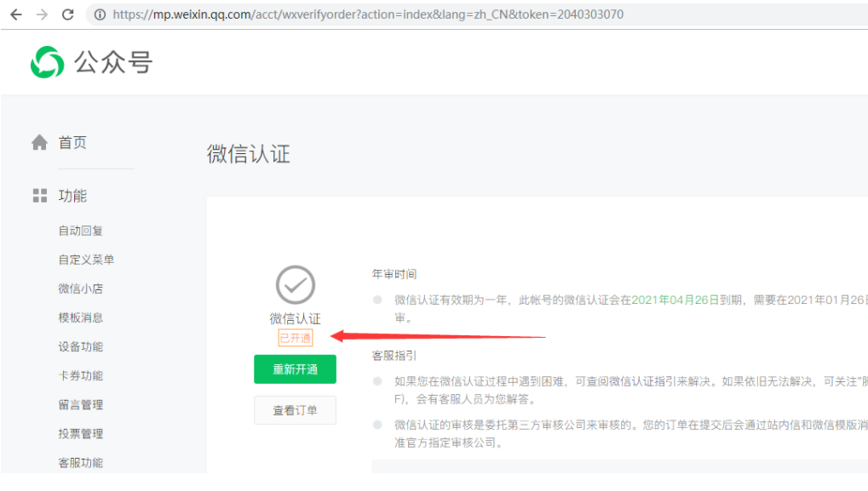
Task: Go to 模板消息 menu item
Action: 80,317
